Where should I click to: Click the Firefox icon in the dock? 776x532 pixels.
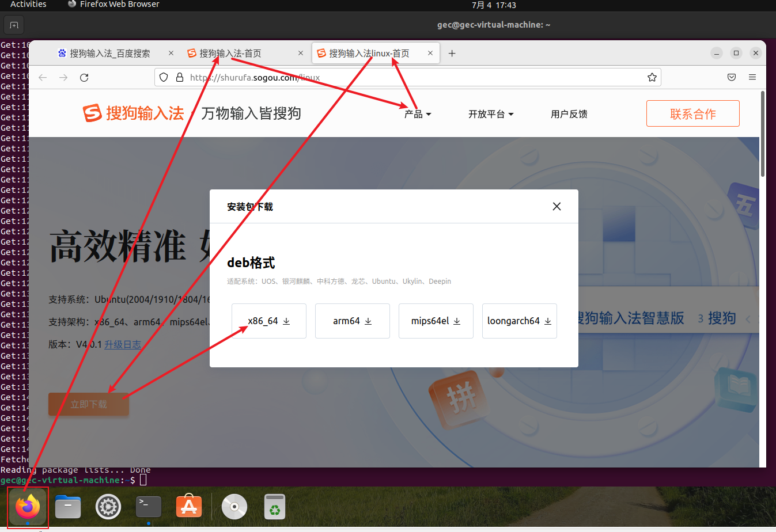28,507
